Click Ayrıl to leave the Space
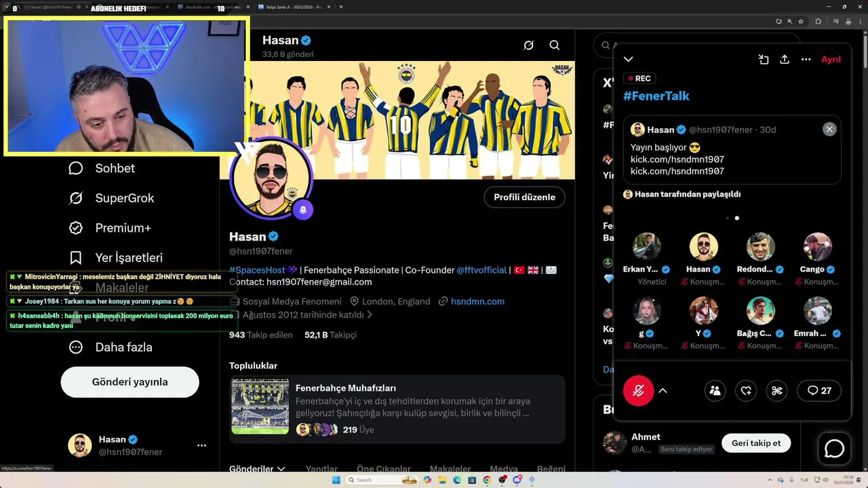This screenshot has width=868, height=488. coord(831,60)
